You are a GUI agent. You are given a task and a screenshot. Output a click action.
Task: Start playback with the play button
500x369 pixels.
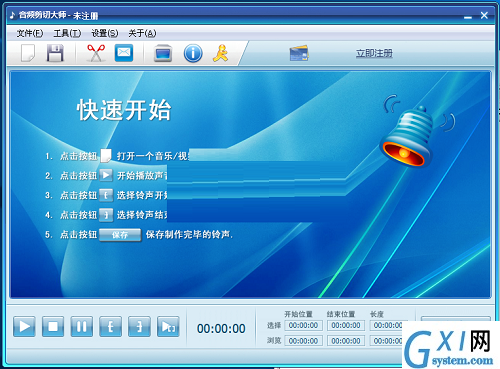[24, 326]
